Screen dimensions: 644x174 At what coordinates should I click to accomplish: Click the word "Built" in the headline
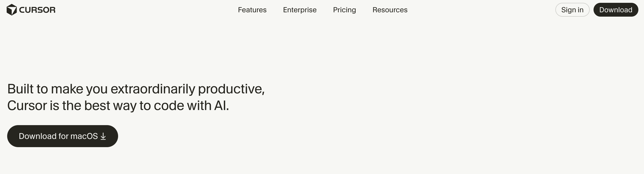coord(20,89)
